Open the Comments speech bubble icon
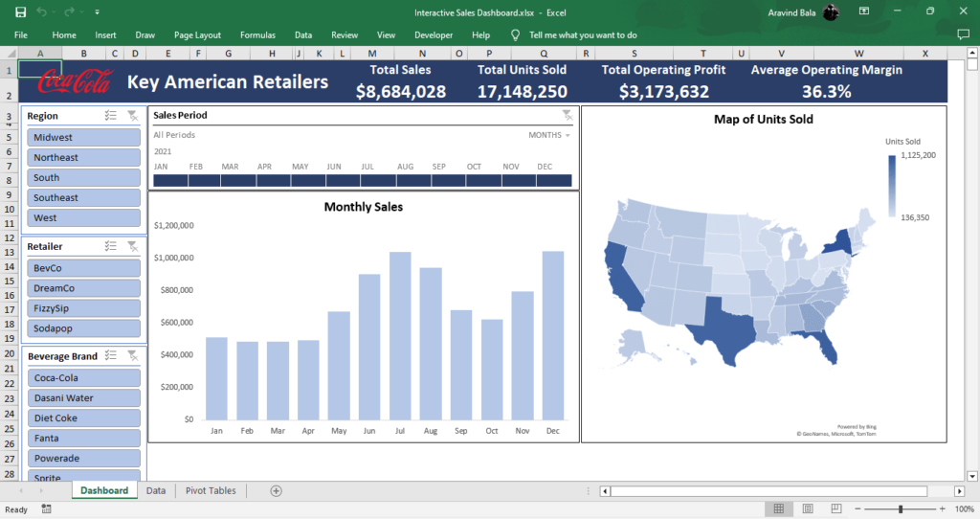 point(963,34)
